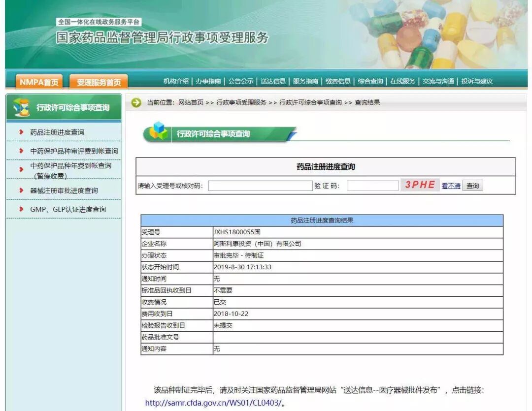This screenshot has width=532, height=411.
Task: Open 在线服务 in the top navigation
Action: (403, 81)
